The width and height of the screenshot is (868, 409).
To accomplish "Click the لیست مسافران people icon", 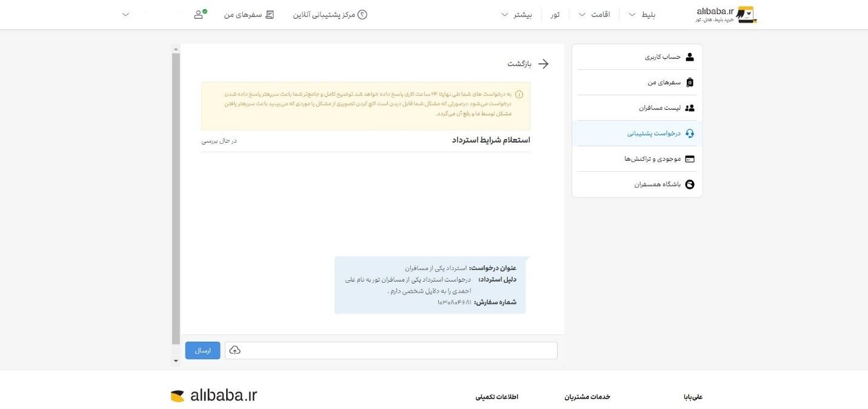I will (x=690, y=108).
